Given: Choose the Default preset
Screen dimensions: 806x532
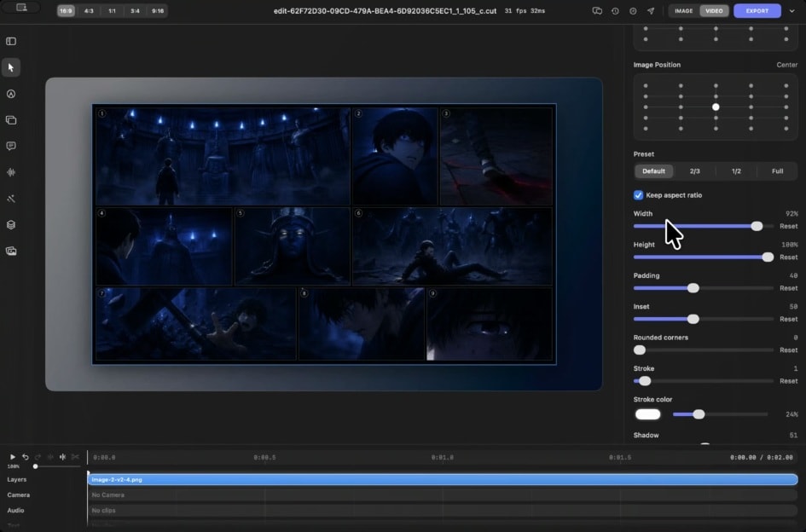Looking at the screenshot, I should pyautogui.click(x=654, y=171).
